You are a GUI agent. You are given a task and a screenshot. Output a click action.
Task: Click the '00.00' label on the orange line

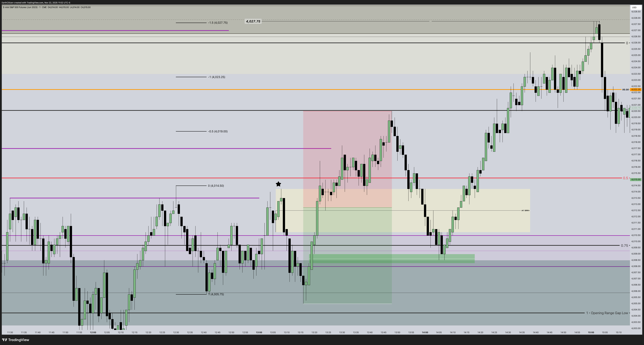(625, 90)
